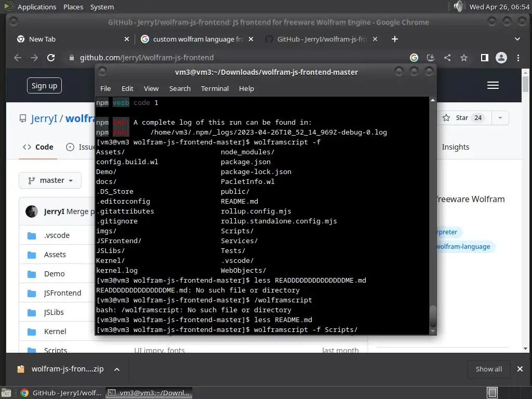Open the Terminal window Help menu
The image size is (532, 399).
coord(246,88)
